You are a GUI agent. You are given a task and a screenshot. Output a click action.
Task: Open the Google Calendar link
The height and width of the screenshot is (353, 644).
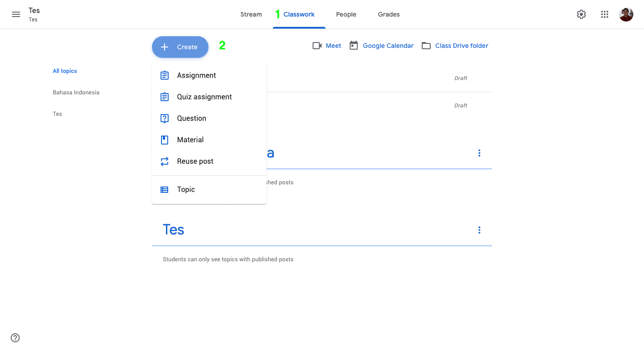point(388,46)
